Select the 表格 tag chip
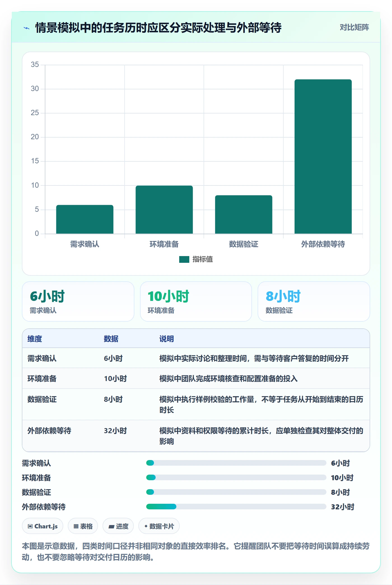The image size is (392, 585). coord(83,526)
